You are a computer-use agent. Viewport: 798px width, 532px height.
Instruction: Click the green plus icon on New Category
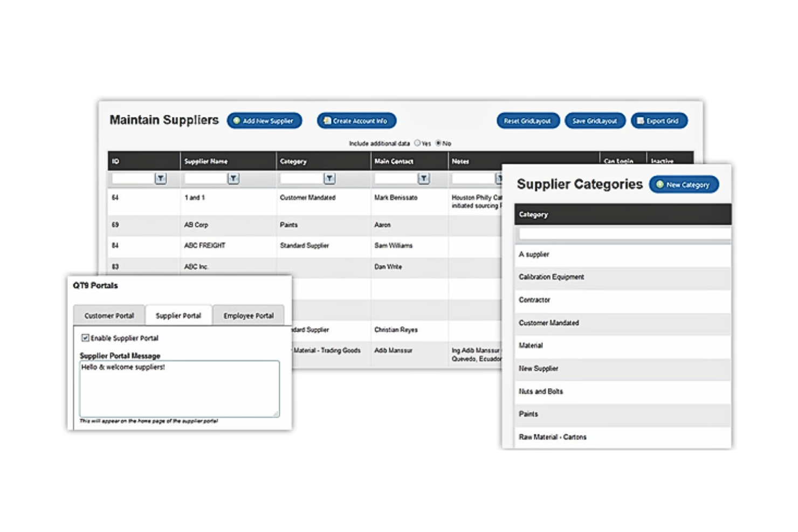(659, 184)
